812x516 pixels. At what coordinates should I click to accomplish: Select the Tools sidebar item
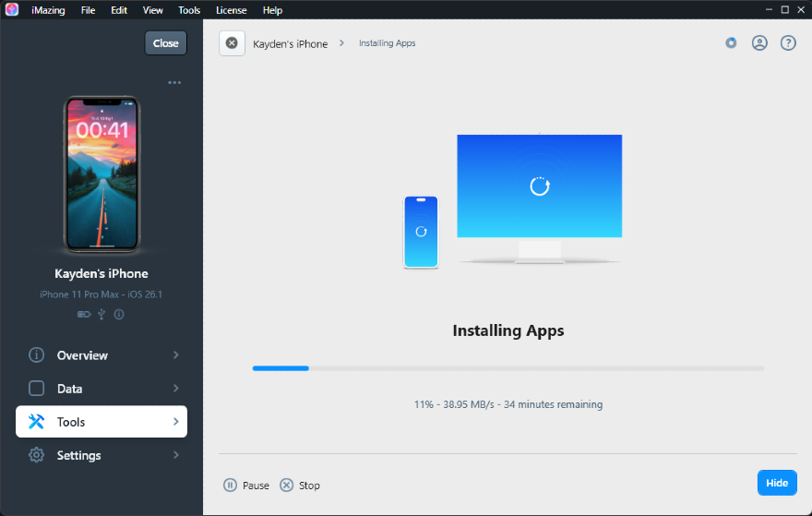click(101, 422)
